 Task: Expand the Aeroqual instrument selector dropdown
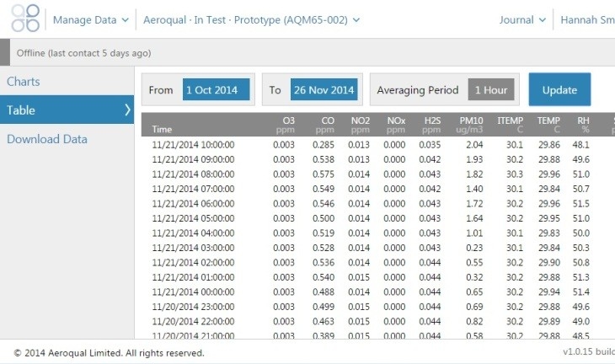click(251, 19)
